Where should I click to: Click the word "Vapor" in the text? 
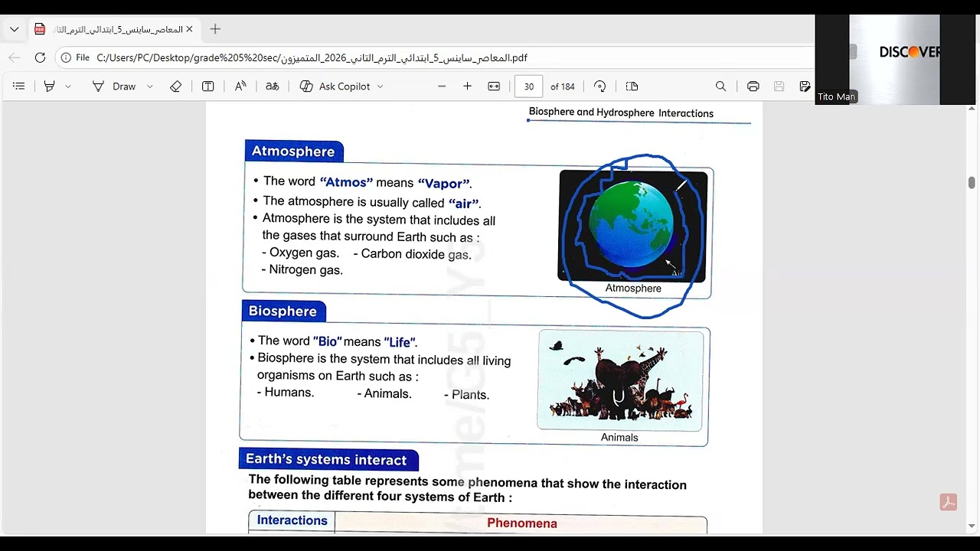tap(443, 184)
